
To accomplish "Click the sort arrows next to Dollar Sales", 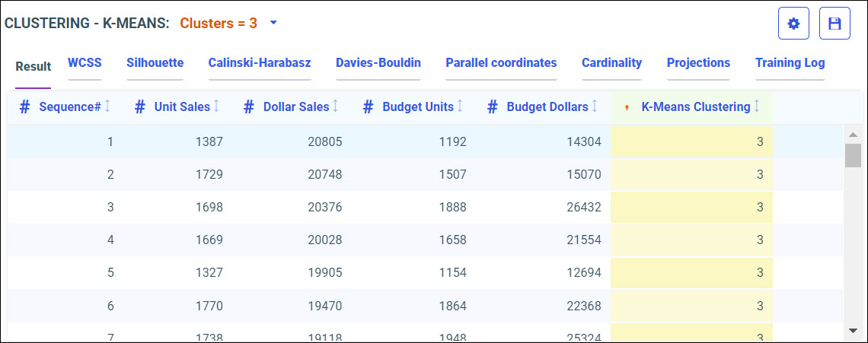I will pos(336,107).
